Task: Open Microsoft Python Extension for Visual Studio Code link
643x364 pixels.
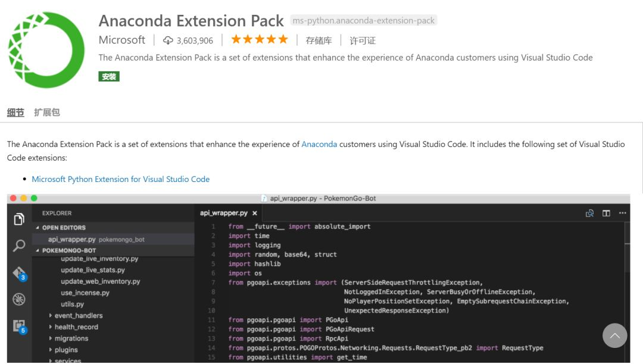Action: click(x=120, y=179)
